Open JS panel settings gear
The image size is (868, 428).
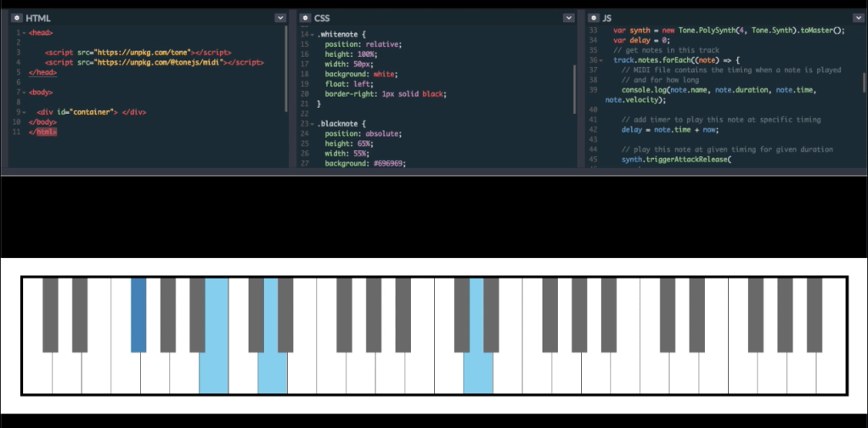(x=594, y=18)
